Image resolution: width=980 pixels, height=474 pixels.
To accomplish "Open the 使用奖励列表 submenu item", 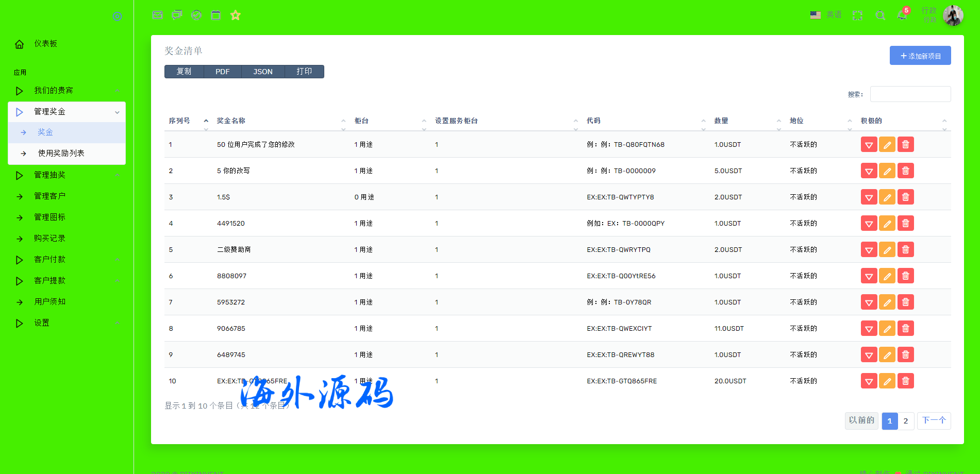I will pyautogui.click(x=61, y=154).
